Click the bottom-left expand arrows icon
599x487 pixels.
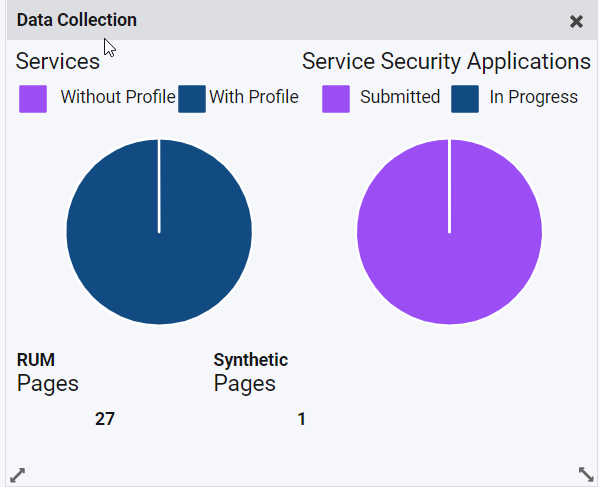click(17, 475)
